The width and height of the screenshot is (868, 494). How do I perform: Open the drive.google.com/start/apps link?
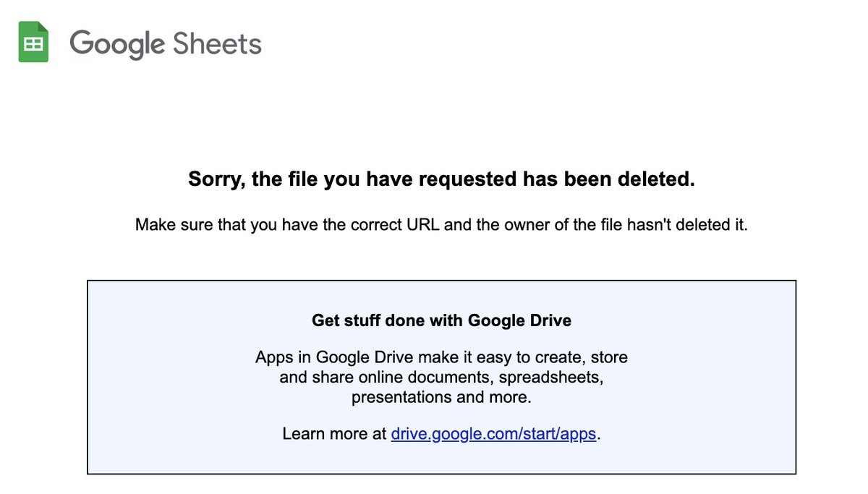click(494, 434)
